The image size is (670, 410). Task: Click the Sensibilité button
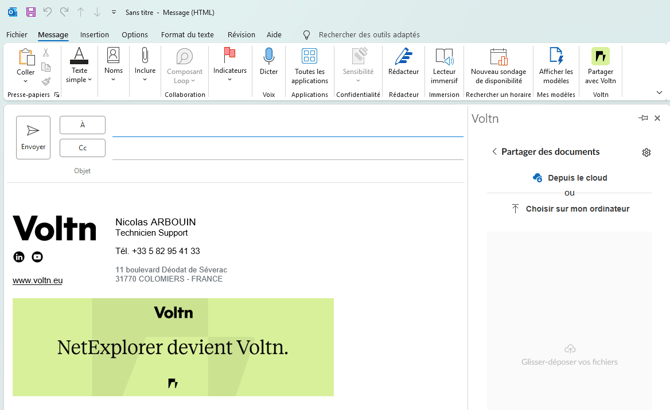point(358,66)
